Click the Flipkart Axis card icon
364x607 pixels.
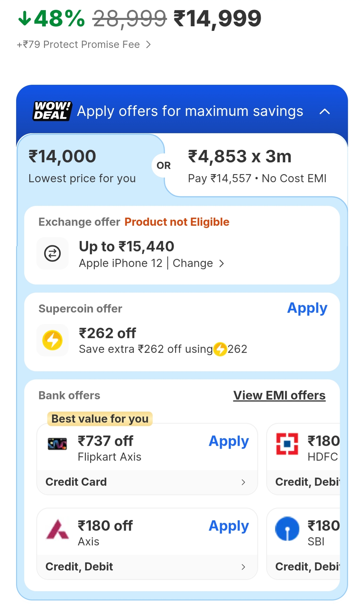pyautogui.click(x=57, y=444)
